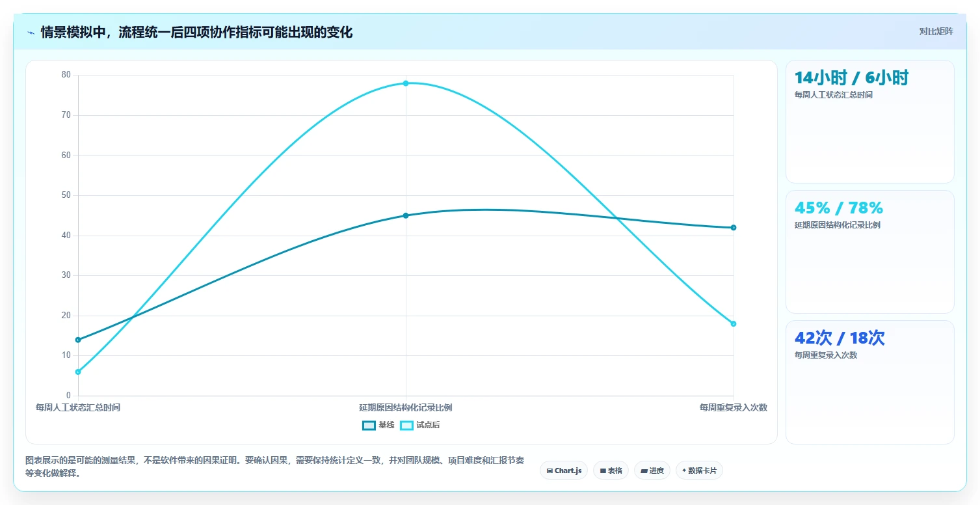Click the y-axis tick label 50
Viewport: 980px width, 505px height.
pyautogui.click(x=66, y=195)
